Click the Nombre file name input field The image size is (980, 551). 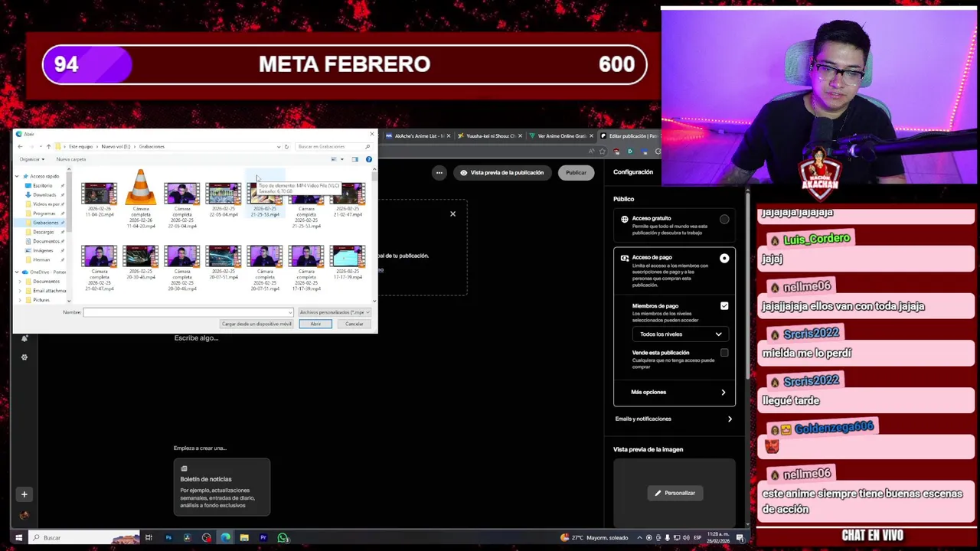pos(188,312)
